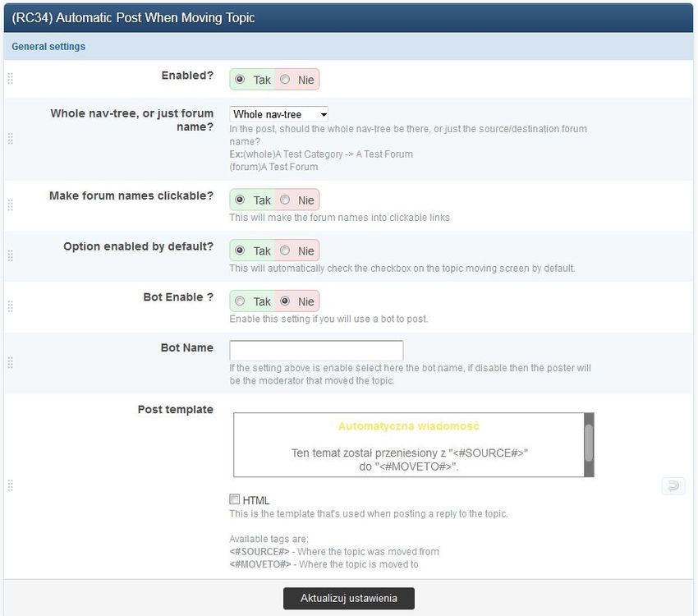This screenshot has width=698, height=616.
Task: Select Nie for Option enabled by default
Action: tap(285, 251)
